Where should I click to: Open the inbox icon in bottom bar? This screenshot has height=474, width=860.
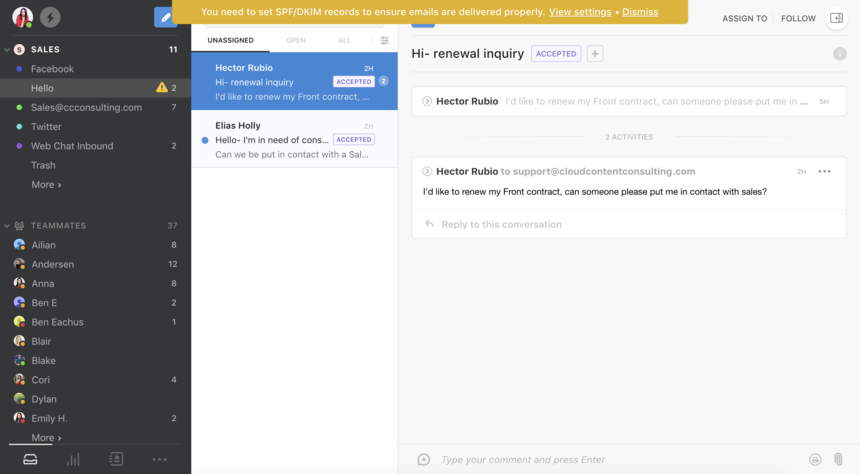30,459
